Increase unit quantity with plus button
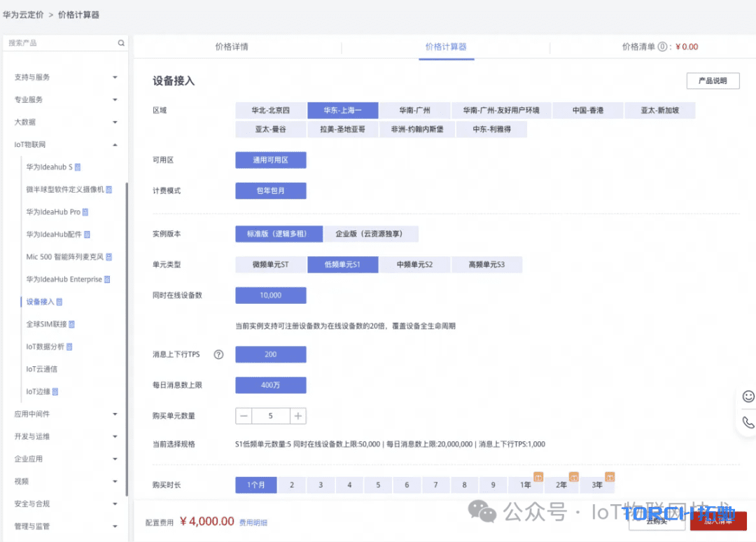The image size is (756, 542). coord(298,416)
